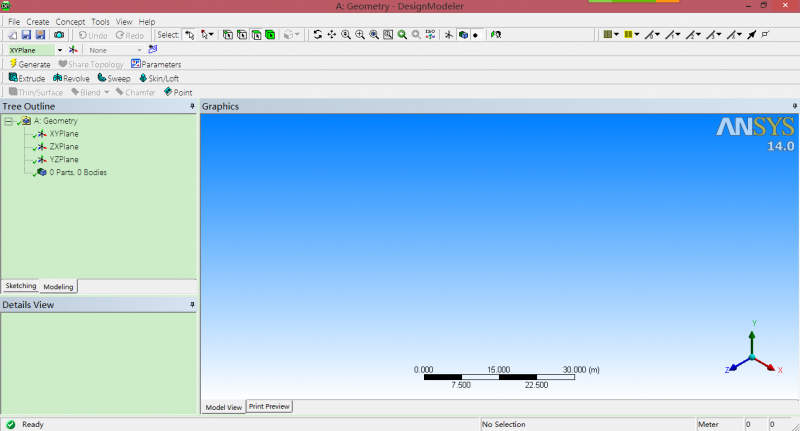The width and height of the screenshot is (800, 431).
Task: Toggle Display Plane axes icon
Action: pyautogui.click(x=448, y=35)
